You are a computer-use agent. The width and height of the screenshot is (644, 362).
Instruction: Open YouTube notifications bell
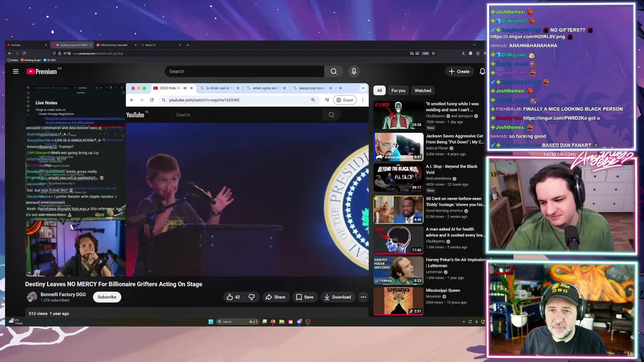pyautogui.click(x=482, y=71)
